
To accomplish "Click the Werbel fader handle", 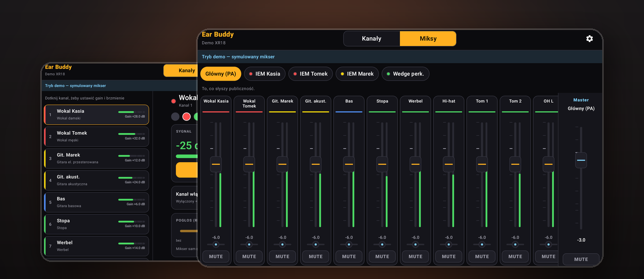I will 415,164.
